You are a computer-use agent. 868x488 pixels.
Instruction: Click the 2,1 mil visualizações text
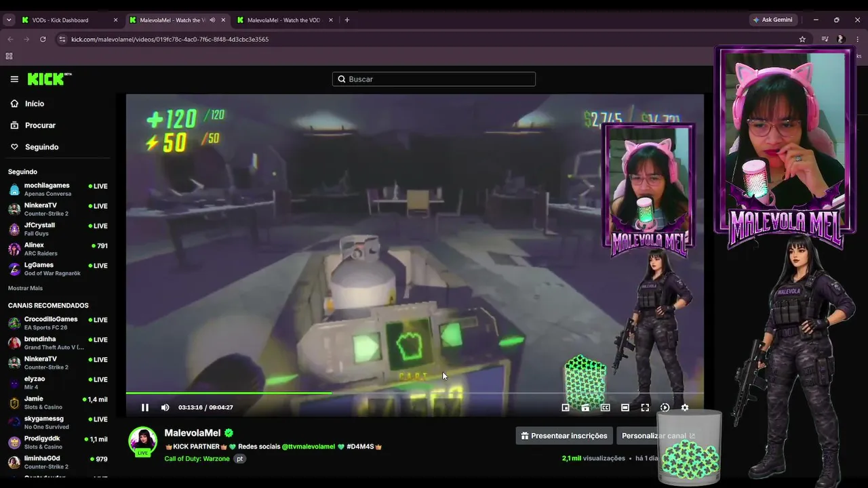[593, 458]
